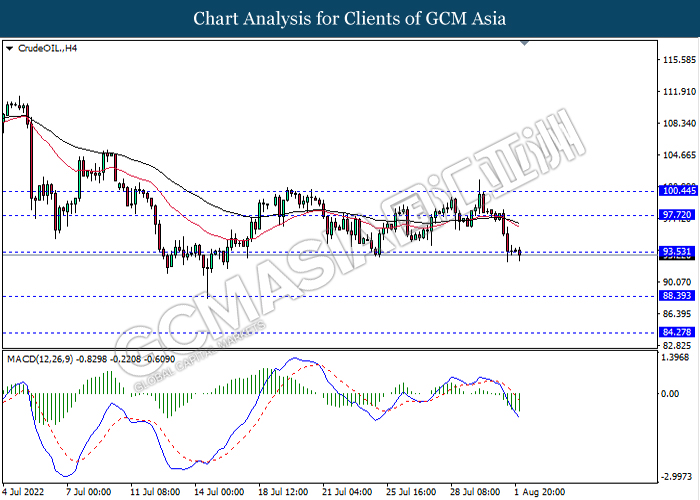Click the CrudeOIL.,H4 chart symbol label
The height and width of the screenshot is (500, 700).
(x=47, y=48)
